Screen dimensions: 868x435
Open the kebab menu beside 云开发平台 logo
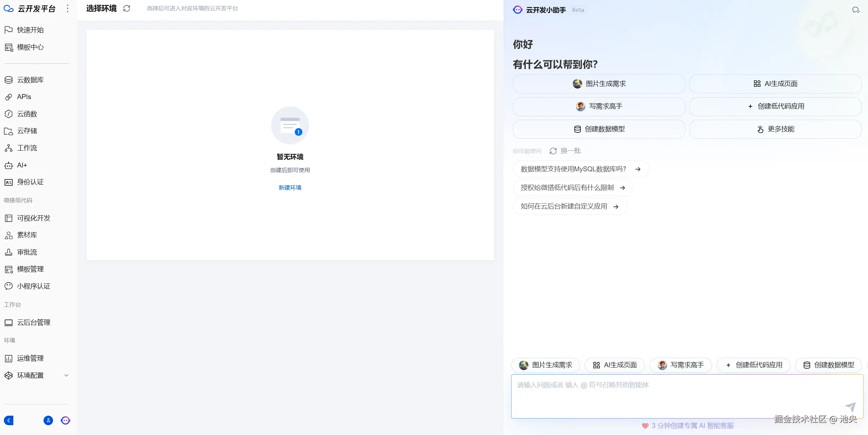pyautogui.click(x=67, y=8)
